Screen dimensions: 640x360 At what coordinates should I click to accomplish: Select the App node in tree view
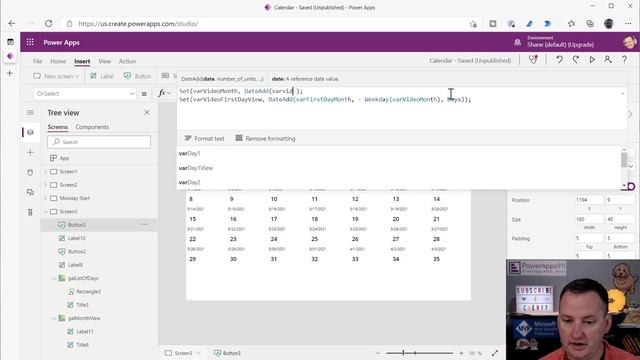64,158
